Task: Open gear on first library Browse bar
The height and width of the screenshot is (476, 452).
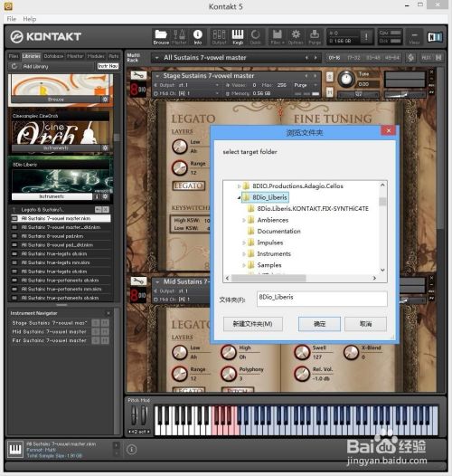Action: (x=105, y=100)
